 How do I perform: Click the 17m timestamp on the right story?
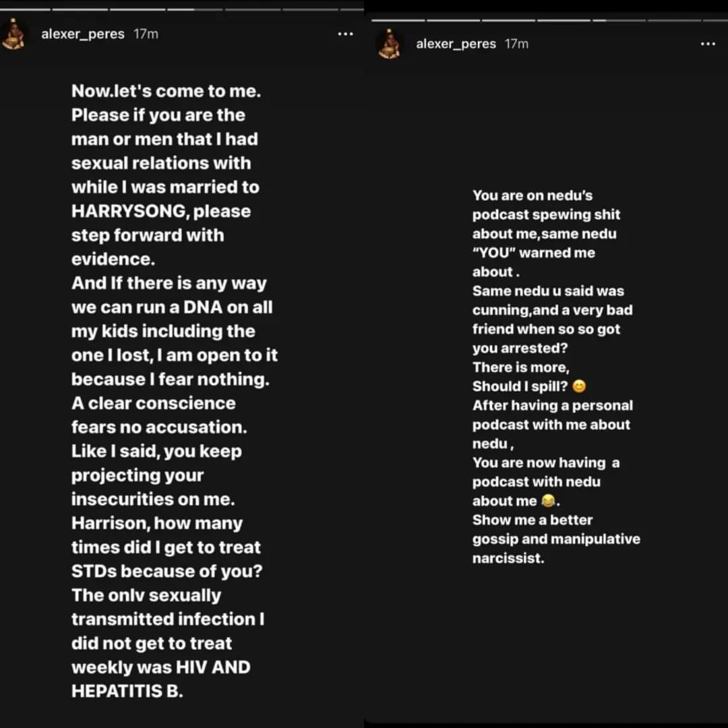pos(516,44)
